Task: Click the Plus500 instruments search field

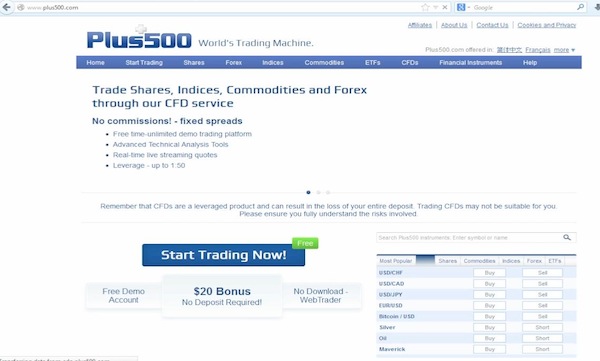Action: click(469, 237)
